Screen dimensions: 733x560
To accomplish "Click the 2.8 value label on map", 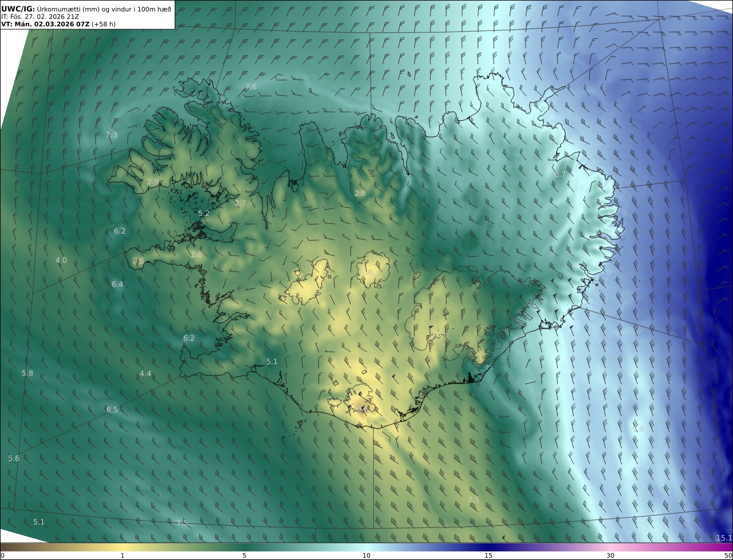I will (360, 194).
